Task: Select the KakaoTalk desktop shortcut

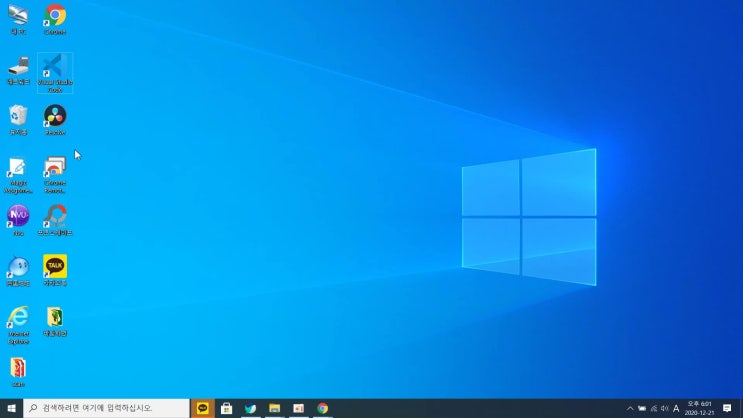Action: (55, 271)
